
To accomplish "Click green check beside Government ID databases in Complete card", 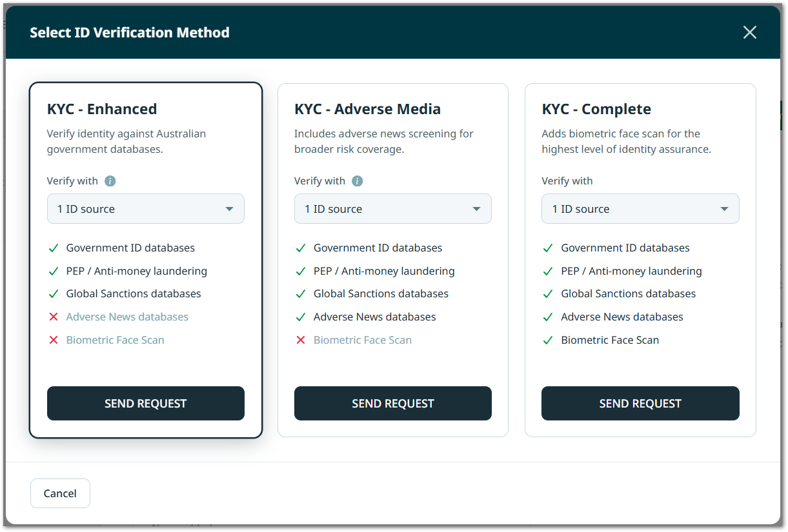I will pos(548,248).
